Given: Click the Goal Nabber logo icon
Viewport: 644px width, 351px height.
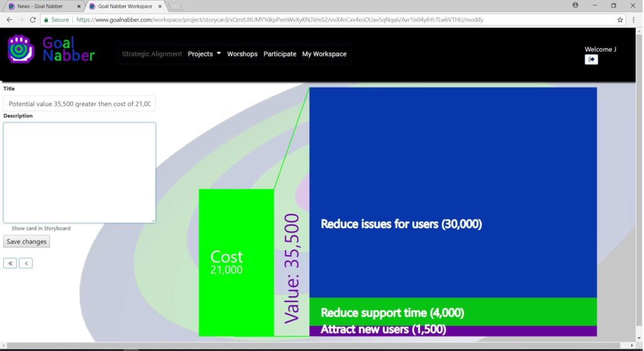Looking at the screenshot, I should (21, 49).
